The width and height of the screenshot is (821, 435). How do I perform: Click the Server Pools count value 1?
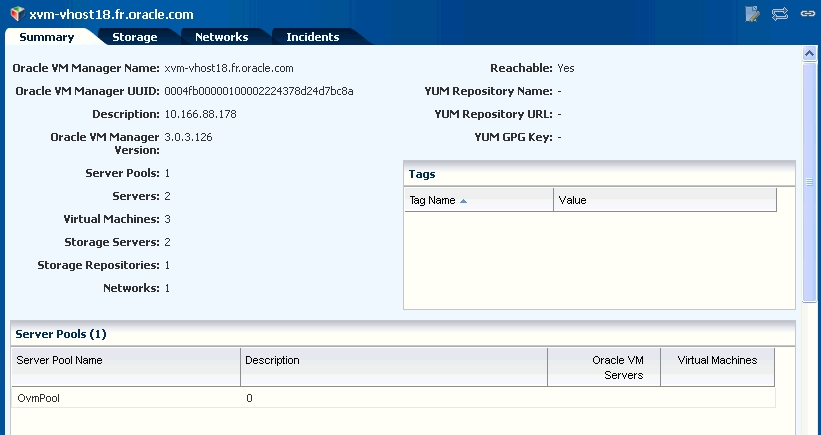168,173
